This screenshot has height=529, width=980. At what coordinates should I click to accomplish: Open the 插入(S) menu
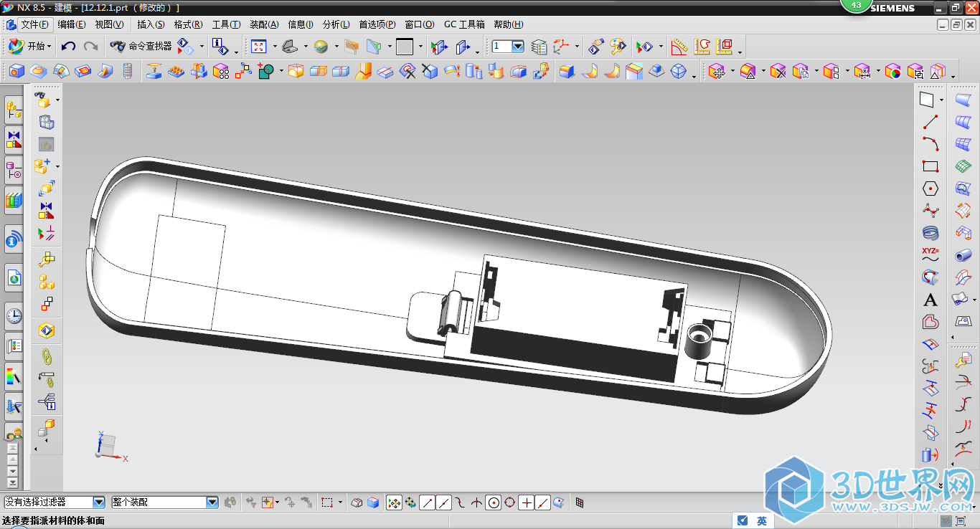(151, 24)
